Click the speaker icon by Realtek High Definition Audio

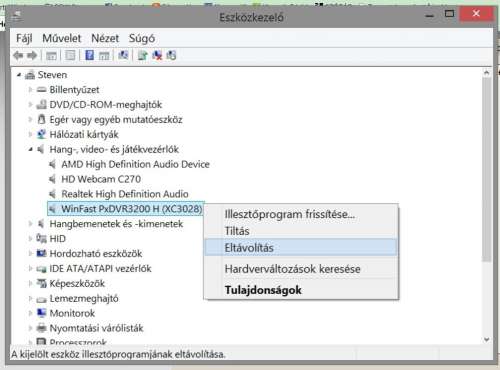pyautogui.click(x=52, y=194)
